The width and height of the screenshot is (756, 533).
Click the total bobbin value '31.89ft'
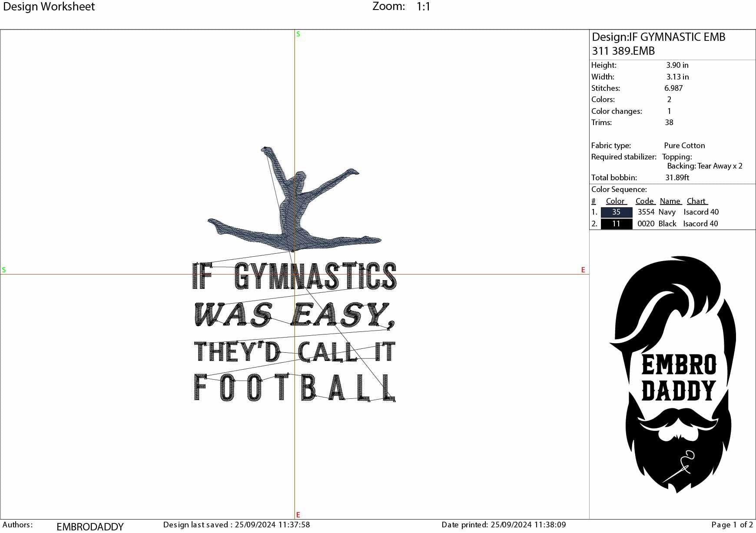(x=677, y=178)
